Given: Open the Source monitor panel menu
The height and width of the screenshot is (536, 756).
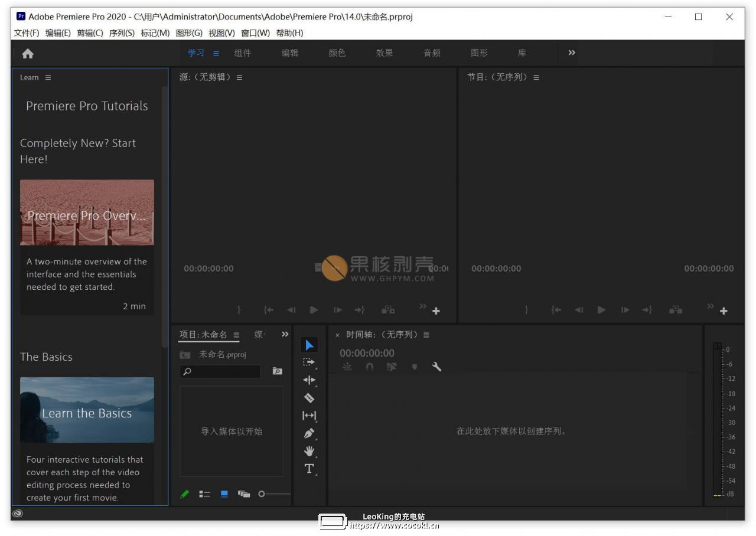Looking at the screenshot, I should [239, 77].
